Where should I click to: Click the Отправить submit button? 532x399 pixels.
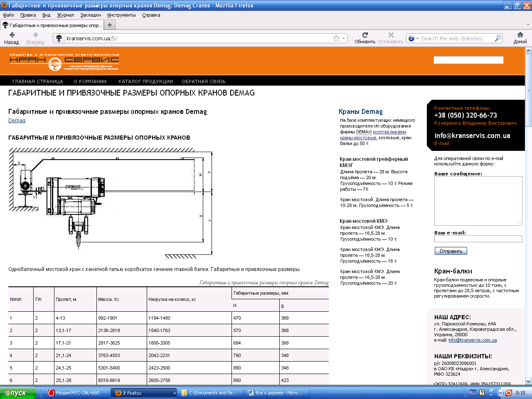click(x=451, y=251)
